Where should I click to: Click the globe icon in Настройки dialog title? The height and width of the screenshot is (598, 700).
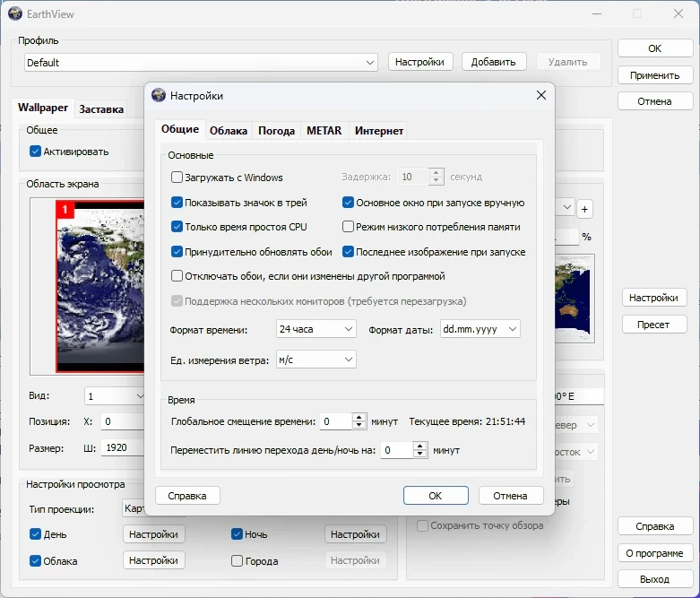(x=159, y=95)
